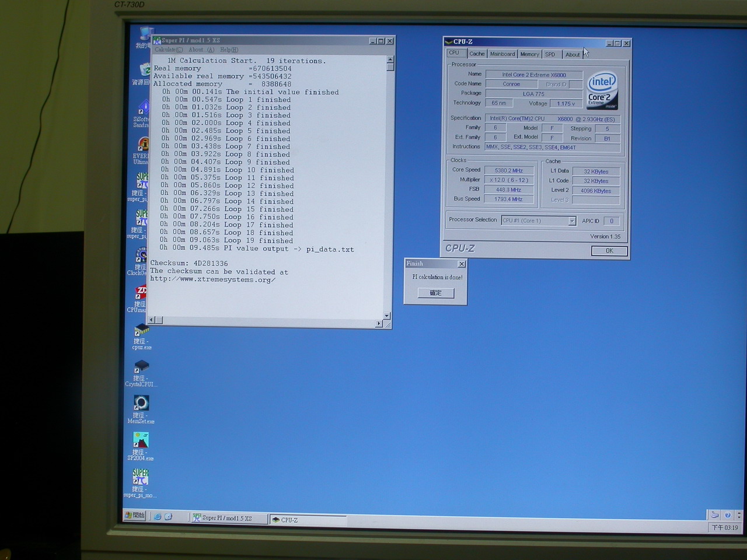
Task: Click the Package value LGA 775
Action: point(534,94)
